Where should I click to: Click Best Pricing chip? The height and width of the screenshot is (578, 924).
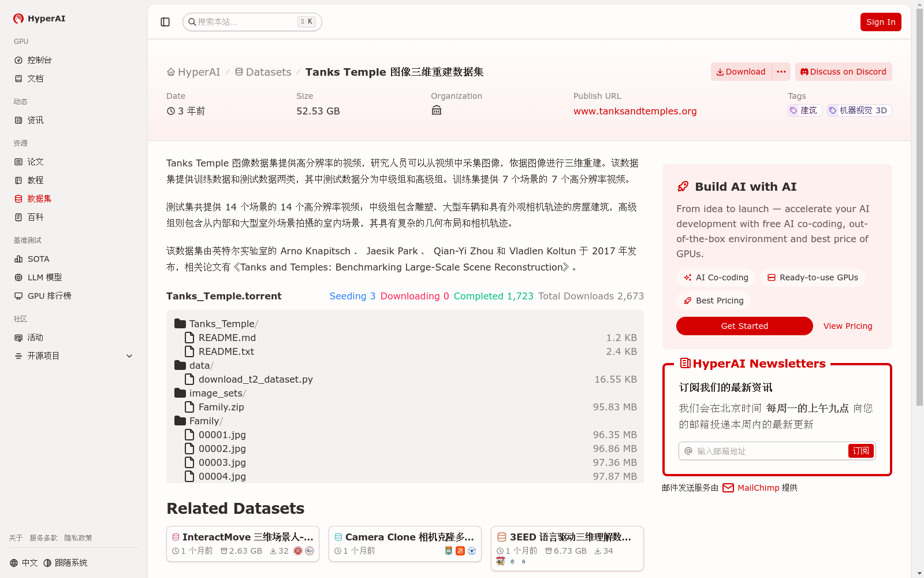click(x=713, y=301)
